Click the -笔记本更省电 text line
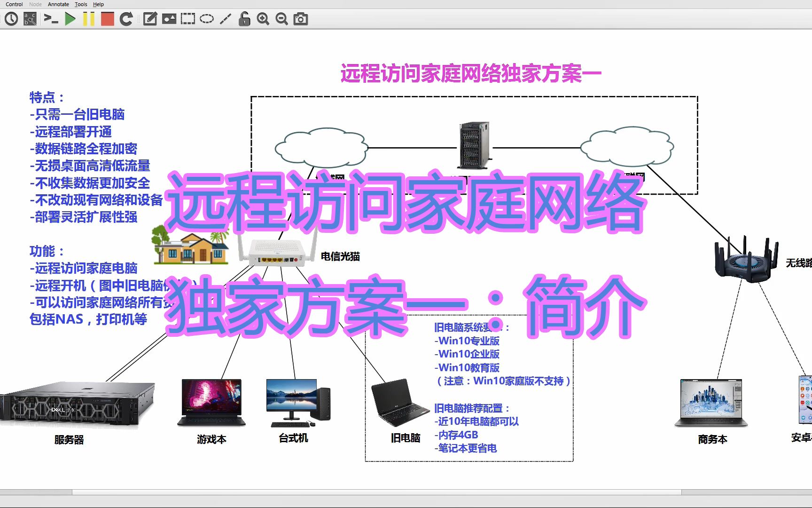This screenshot has height=508, width=812. [x=466, y=448]
